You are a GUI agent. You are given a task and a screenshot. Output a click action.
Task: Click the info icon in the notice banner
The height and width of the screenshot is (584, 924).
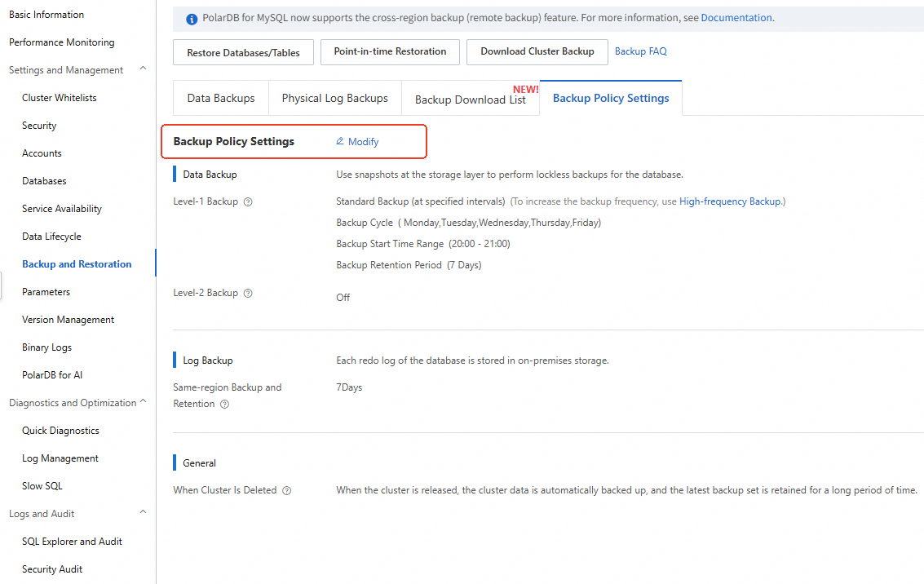(192, 19)
